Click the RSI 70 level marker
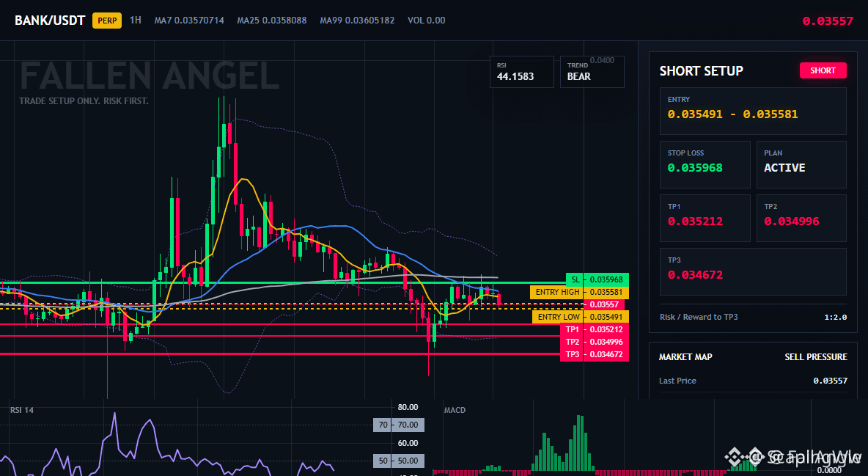Image resolution: width=868 pixels, height=476 pixels. tap(399, 425)
